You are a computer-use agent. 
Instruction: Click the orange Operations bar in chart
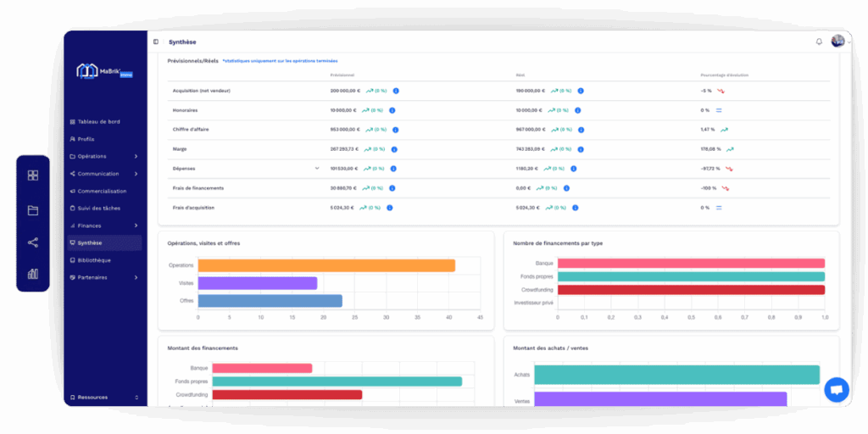tap(326, 265)
